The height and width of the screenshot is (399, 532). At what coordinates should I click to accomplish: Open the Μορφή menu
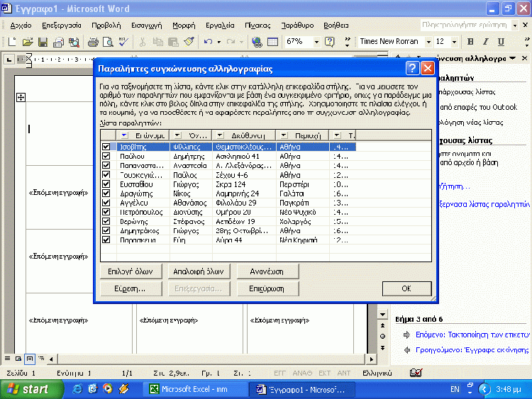click(184, 26)
